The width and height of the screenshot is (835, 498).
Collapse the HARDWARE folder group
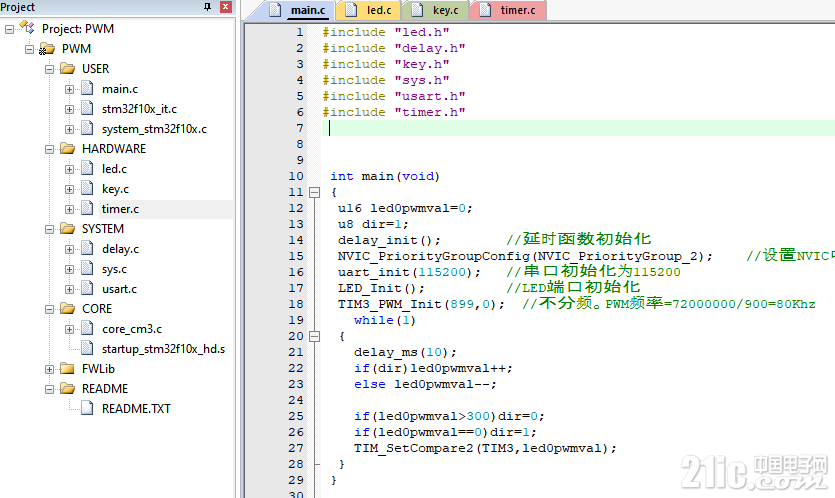(x=50, y=149)
